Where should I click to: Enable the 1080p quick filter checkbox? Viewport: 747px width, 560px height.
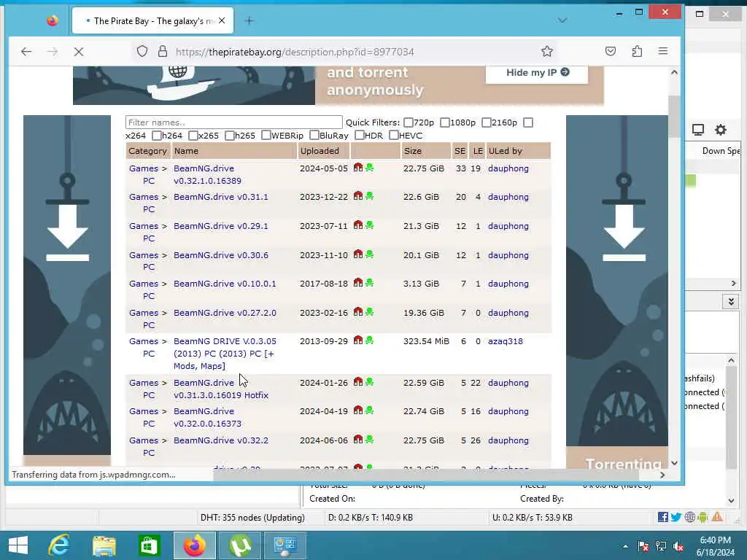tap(444, 122)
